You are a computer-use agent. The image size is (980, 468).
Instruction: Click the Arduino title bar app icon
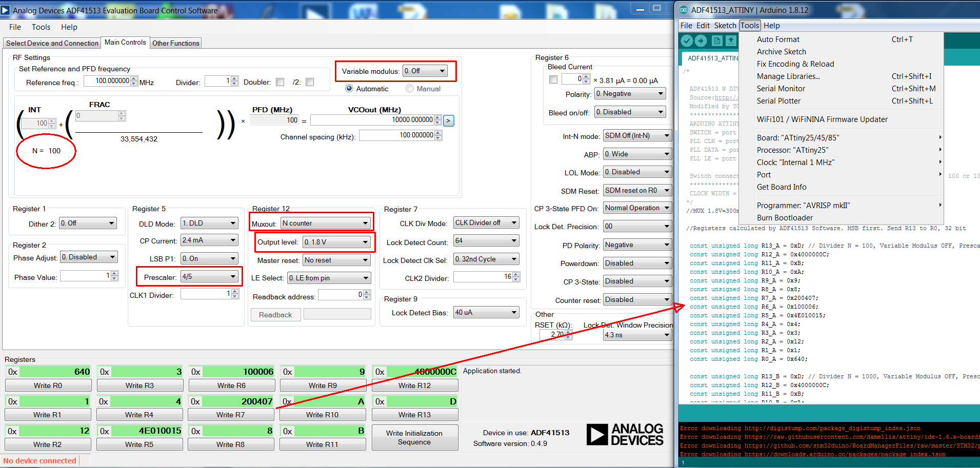click(684, 10)
